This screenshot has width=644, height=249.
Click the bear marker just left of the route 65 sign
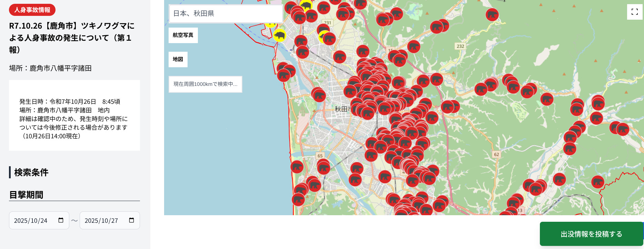click(x=297, y=167)
